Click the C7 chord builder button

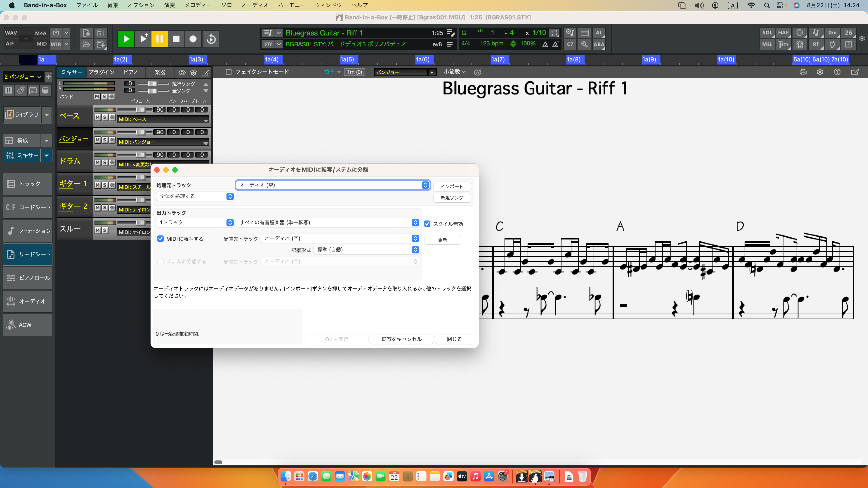[570, 45]
